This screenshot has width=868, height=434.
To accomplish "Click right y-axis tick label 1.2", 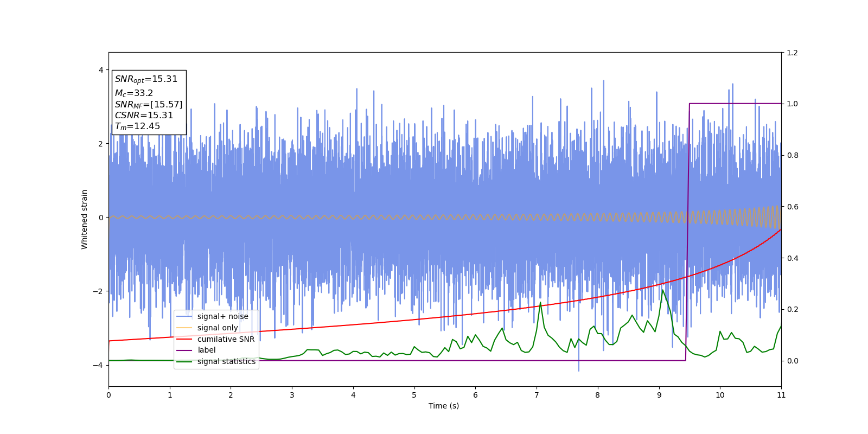I will pyautogui.click(x=792, y=53).
